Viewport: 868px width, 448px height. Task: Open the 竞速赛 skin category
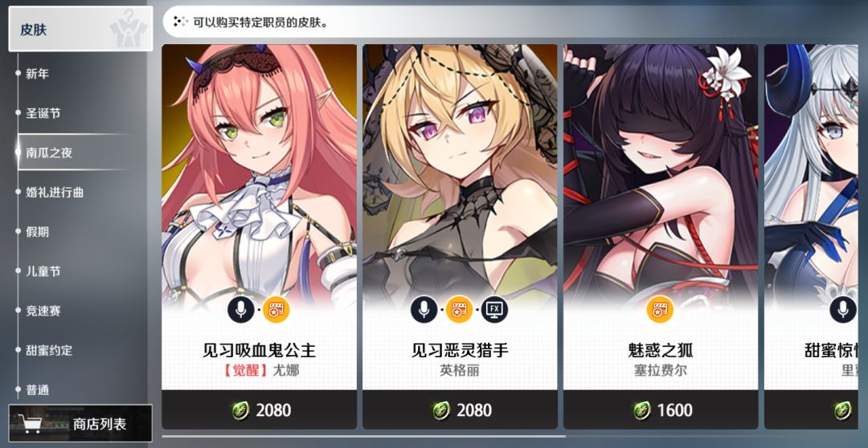tap(43, 311)
